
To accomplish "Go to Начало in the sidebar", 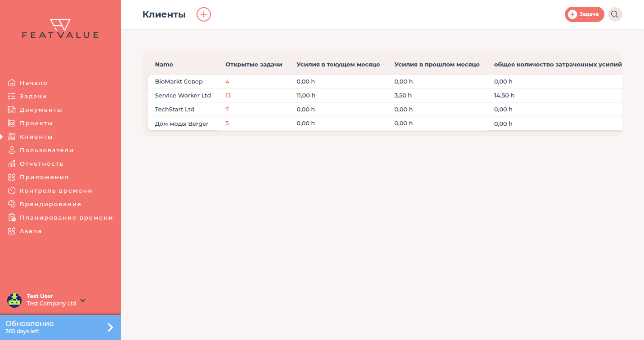I will tap(34, 83).
